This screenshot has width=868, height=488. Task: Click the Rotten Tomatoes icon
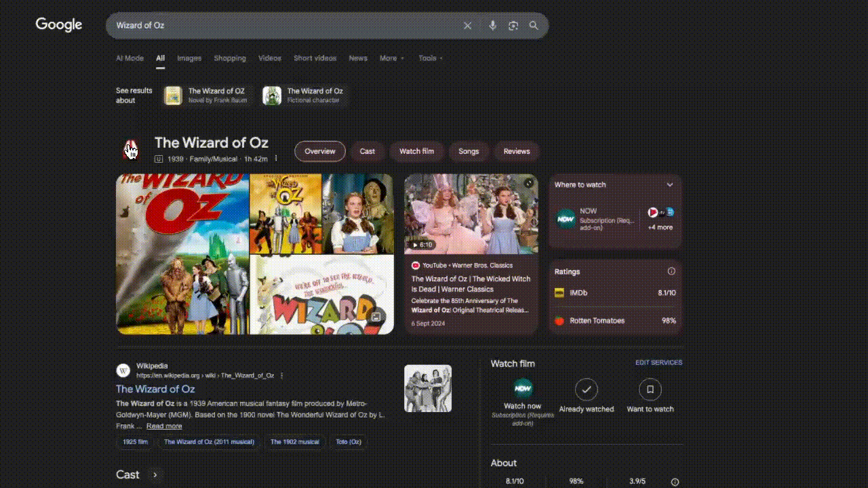pos(559,320)
